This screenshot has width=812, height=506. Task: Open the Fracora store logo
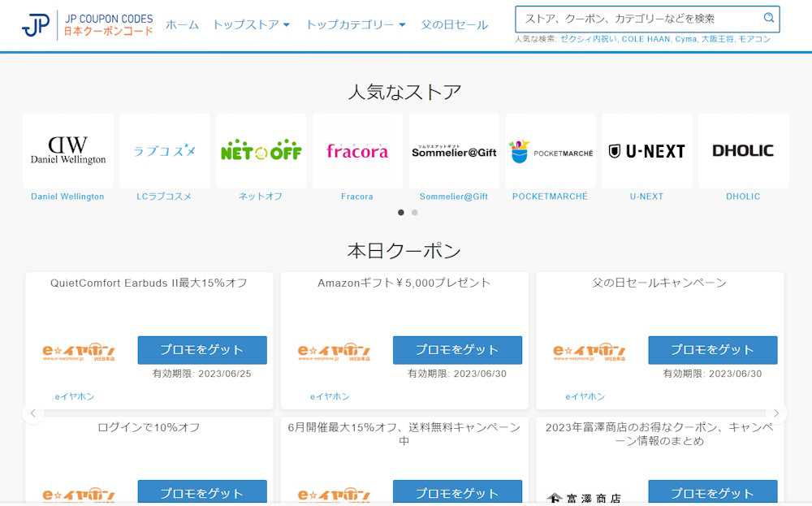[357, 151]
